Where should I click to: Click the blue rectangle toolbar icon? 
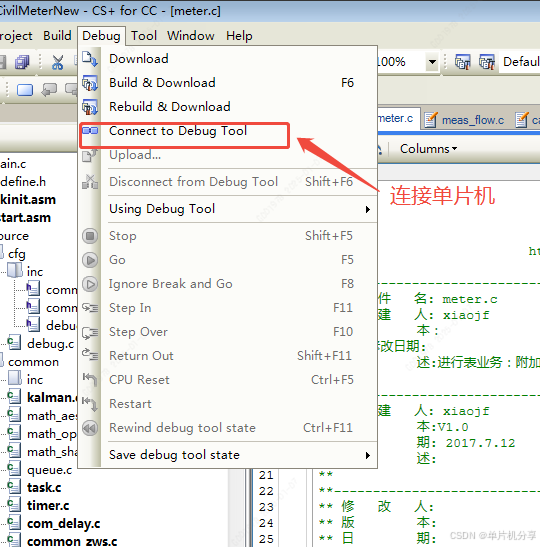[x=25, y=90]
